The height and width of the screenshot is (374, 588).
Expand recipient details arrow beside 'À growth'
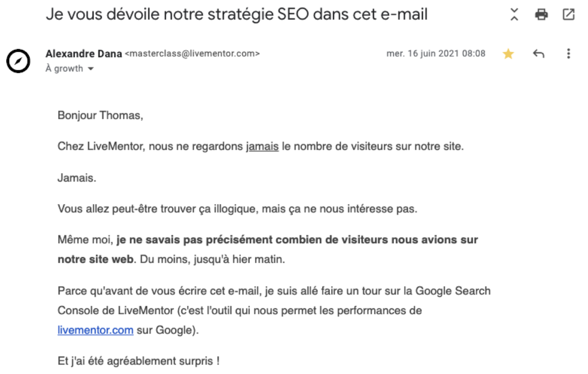[91, 69]
